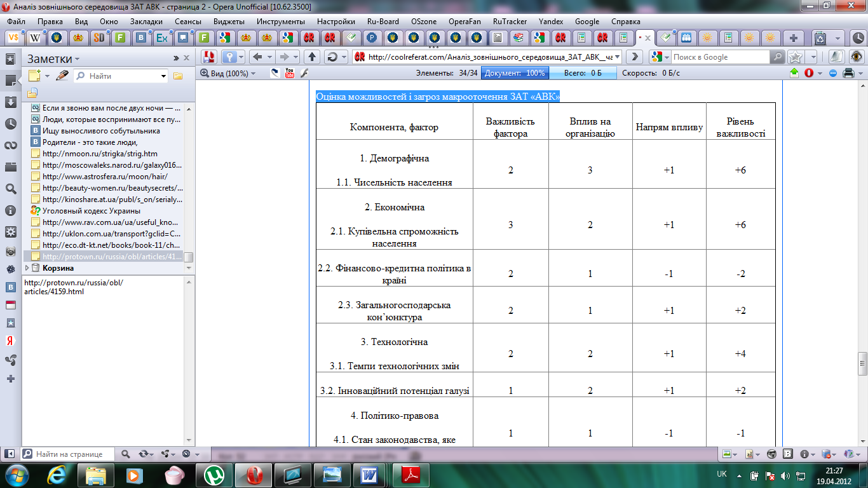Close the Заметки panel
Image resolution: width=868 pixels, height=488 pixels.
click(187, 58)
